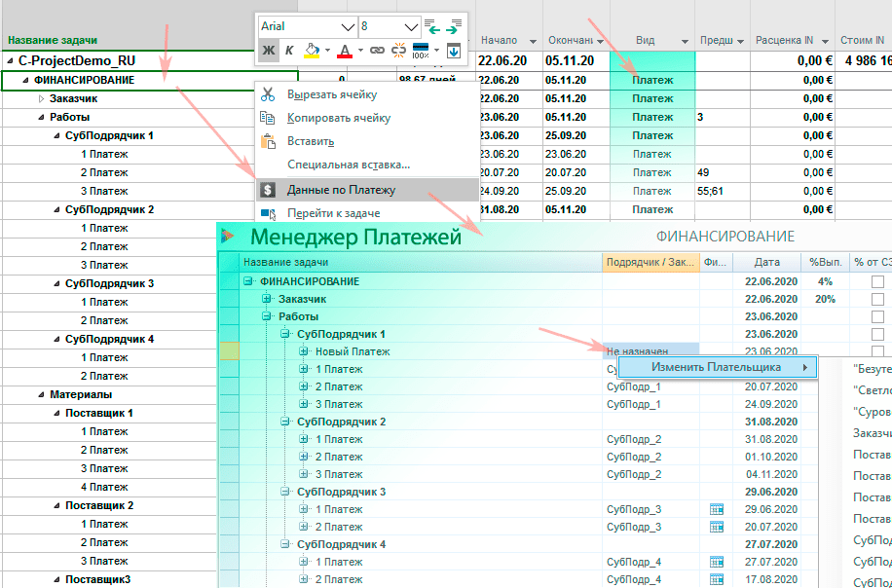Select Данные по Платежу from context menu

click(x=340, y=190)
